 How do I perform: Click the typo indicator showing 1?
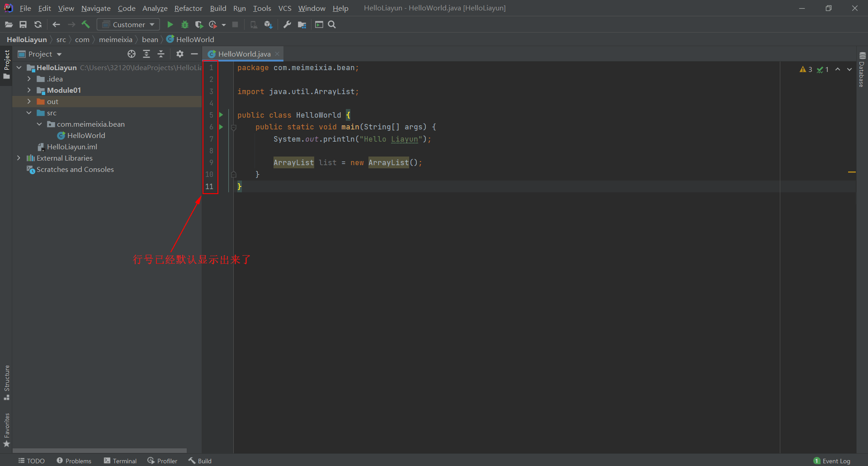(823, 69)
